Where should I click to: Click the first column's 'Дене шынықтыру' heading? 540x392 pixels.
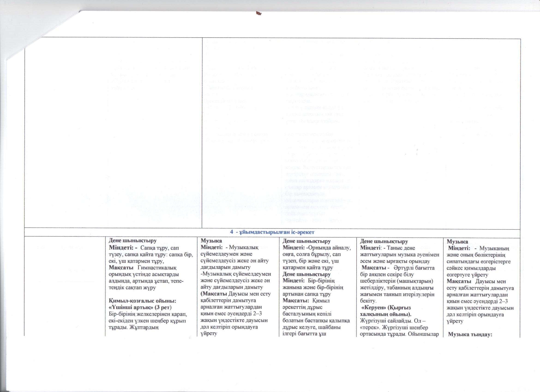coord(133,241)
